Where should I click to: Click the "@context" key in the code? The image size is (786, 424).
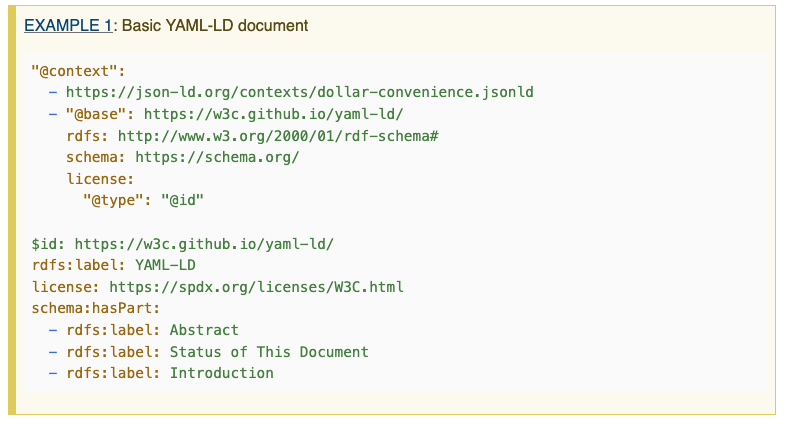[77, 71]
